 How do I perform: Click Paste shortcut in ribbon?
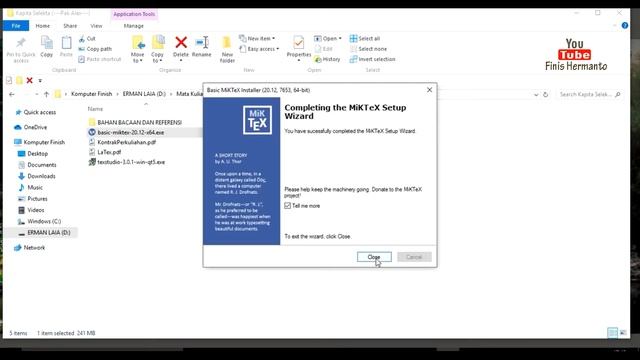[x=100, y=59]
